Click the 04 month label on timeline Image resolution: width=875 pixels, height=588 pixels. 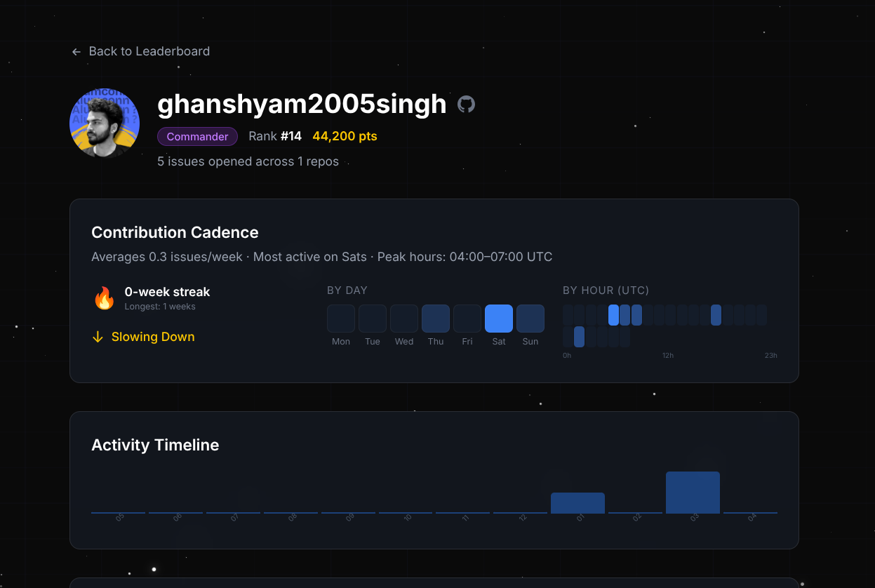point(752,518)
